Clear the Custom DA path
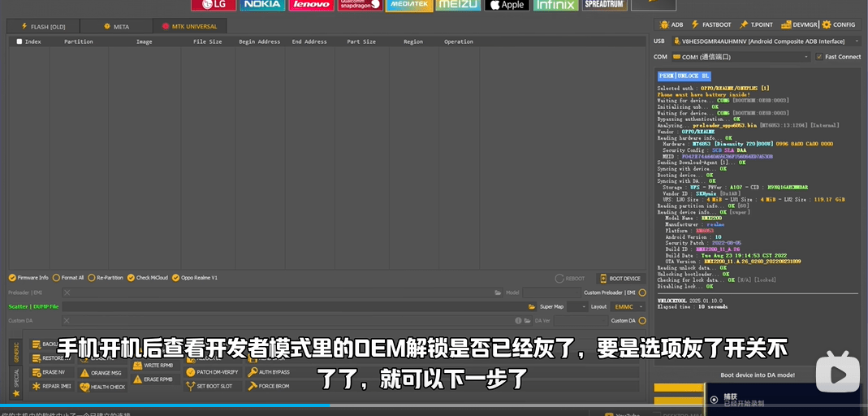Screen dimensions: 868x416 [67, 320]
